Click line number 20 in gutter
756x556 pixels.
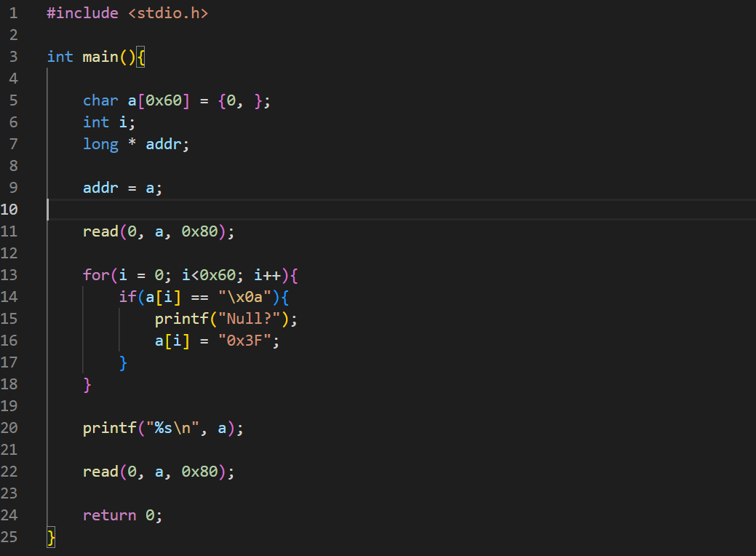pyautogui.click(x=9, y=428)
